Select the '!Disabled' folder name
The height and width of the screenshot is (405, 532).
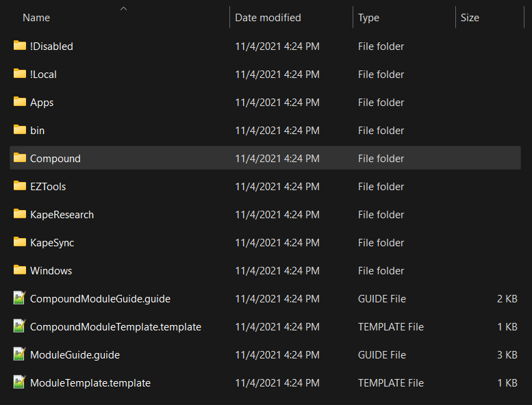pyautogui.click(x=51, y=46)
